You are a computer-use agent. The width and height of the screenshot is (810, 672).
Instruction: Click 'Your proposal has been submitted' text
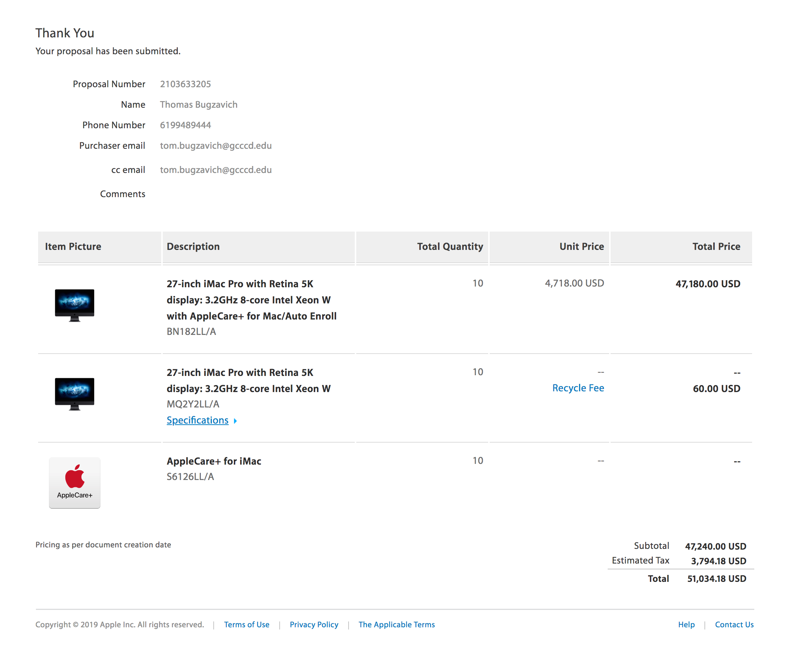pyautogui.click(x=108, y=51)
